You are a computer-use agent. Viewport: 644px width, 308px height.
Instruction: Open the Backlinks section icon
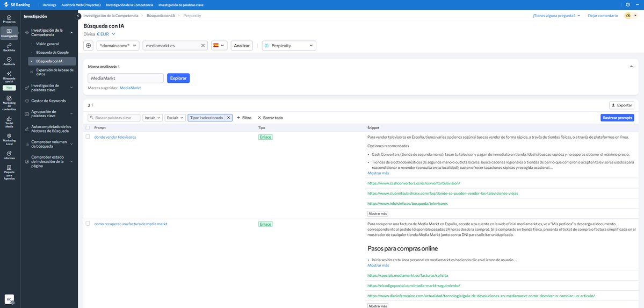9,47
